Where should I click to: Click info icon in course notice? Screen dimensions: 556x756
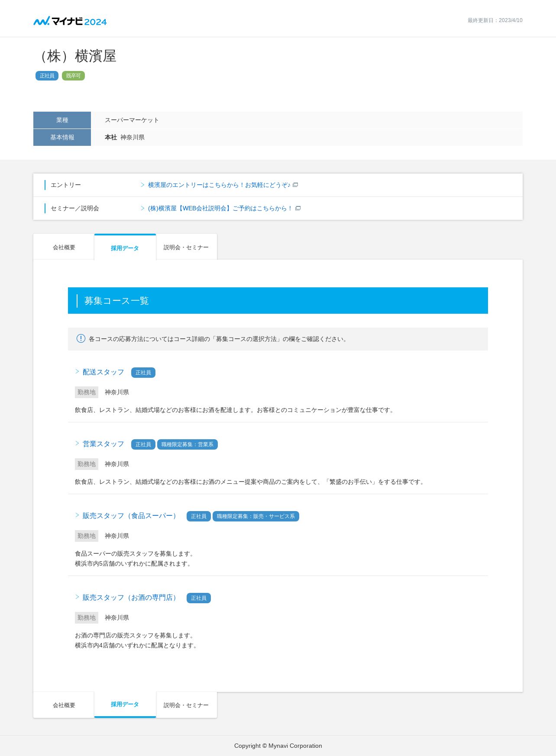[x=81, y=338]
